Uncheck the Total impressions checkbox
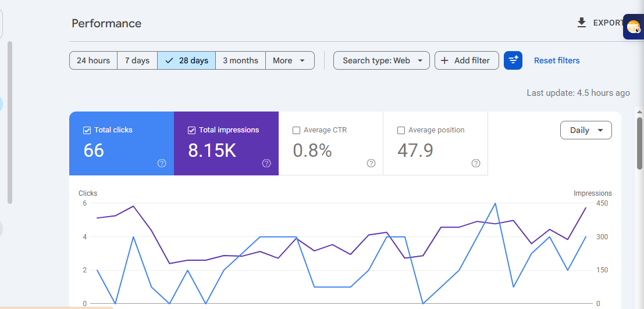Image resolution: width=644 pixels, height=309 pixels. 192,130
